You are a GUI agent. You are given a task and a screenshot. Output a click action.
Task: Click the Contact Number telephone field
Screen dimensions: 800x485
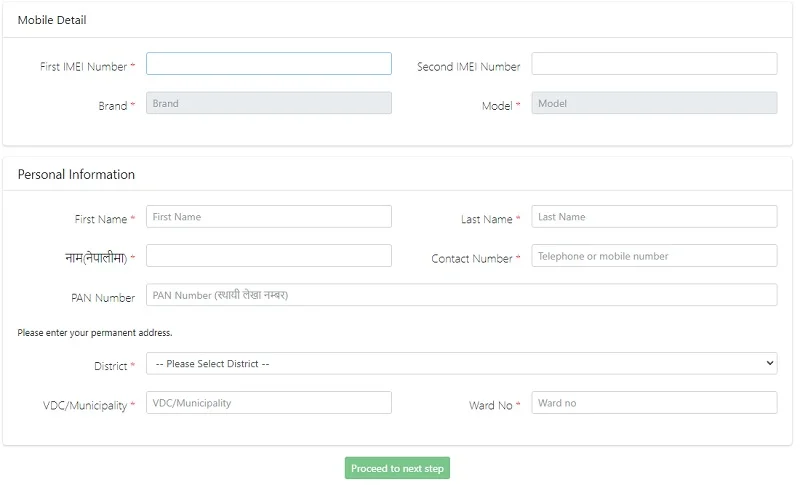(654, 256)
